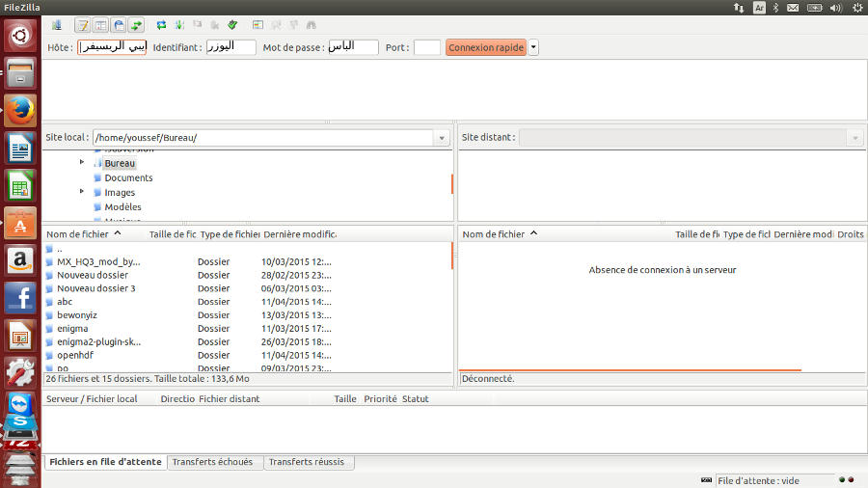Expand the Bureau folder tree node
This screenshot has height=488, width=868.
tap(82, 162)
